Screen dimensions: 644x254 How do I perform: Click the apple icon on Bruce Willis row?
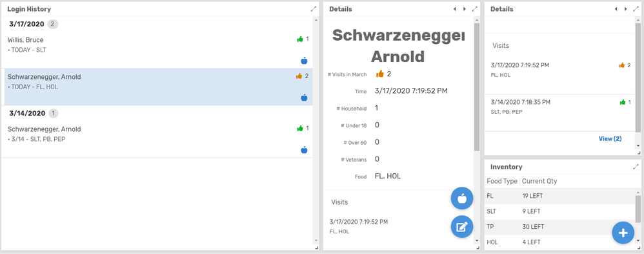point(304,61)
